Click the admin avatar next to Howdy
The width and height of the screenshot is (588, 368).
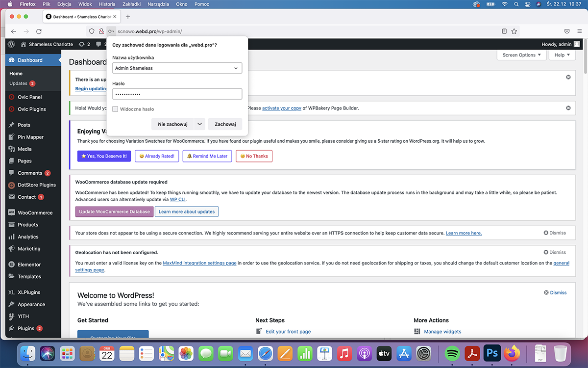click(x=577, y=44)
